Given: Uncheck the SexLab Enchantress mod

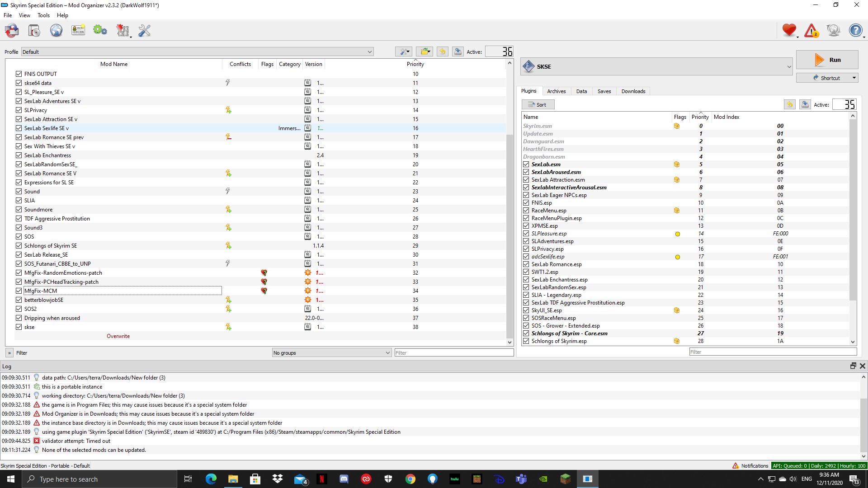Looking at the screenshot, I should [19, 155].
